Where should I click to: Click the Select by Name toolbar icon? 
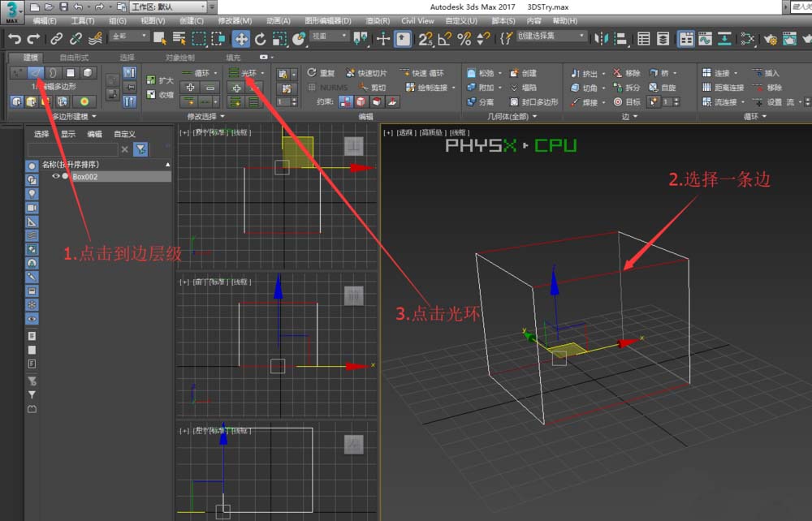178,38
